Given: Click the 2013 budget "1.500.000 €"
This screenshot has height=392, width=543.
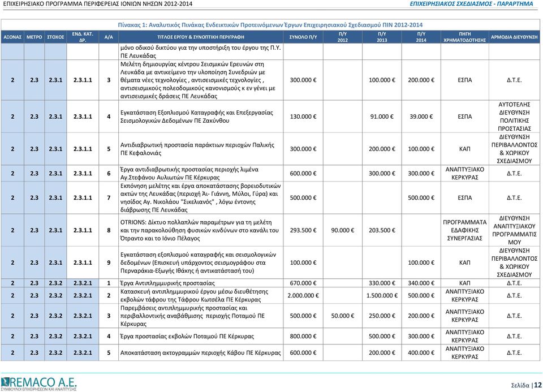Looking at the screenshot, I should tap(382, 296).
